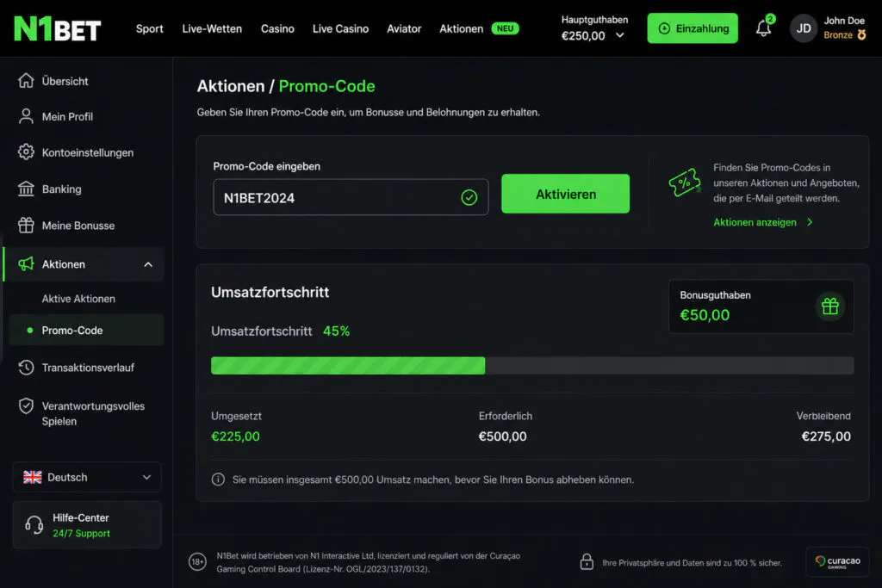Click the Curaçao Gaming license badge
Image resolution: width=882 pixels, height=588 pixels.
coord(837,561)
